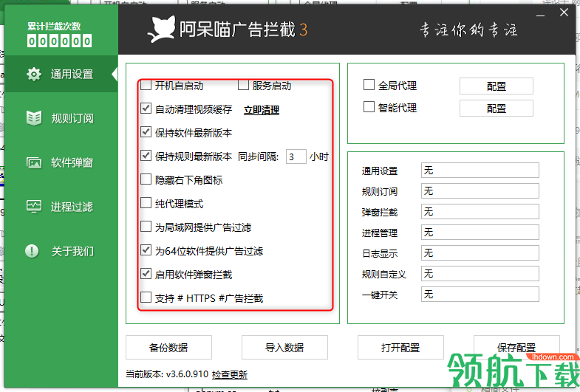Click 配置 button for 全局代理
Viewport: 580px width, 392px height.
tap(497, 86)
